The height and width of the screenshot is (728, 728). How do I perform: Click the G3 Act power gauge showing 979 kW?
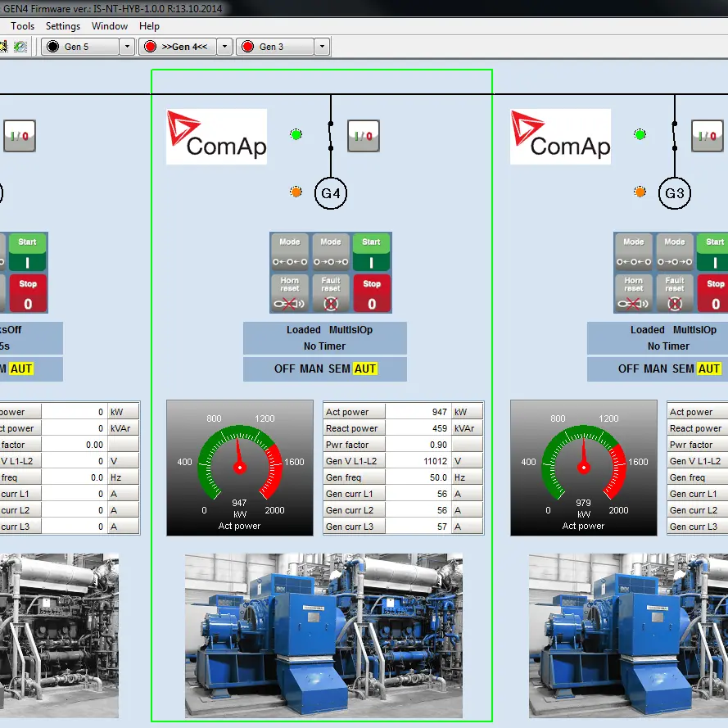coord(584,468)
